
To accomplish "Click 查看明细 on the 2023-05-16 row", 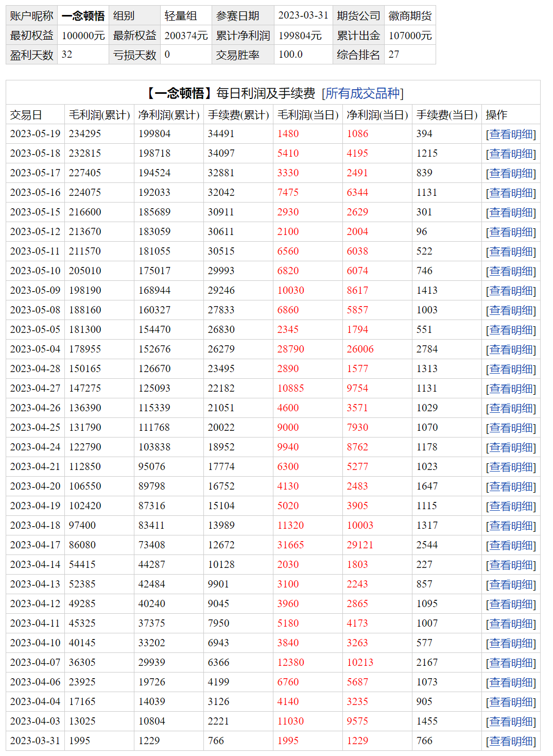I will tap(511, 193).
